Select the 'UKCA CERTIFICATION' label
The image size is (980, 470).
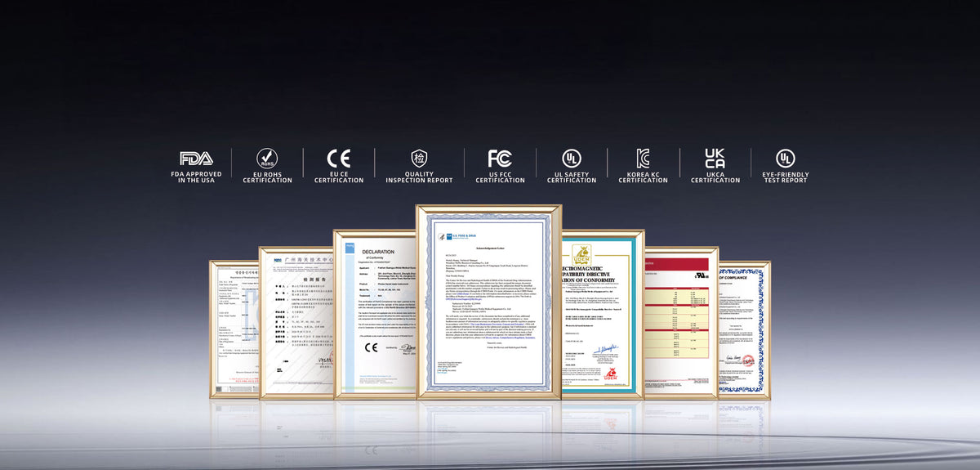(715, 177)
